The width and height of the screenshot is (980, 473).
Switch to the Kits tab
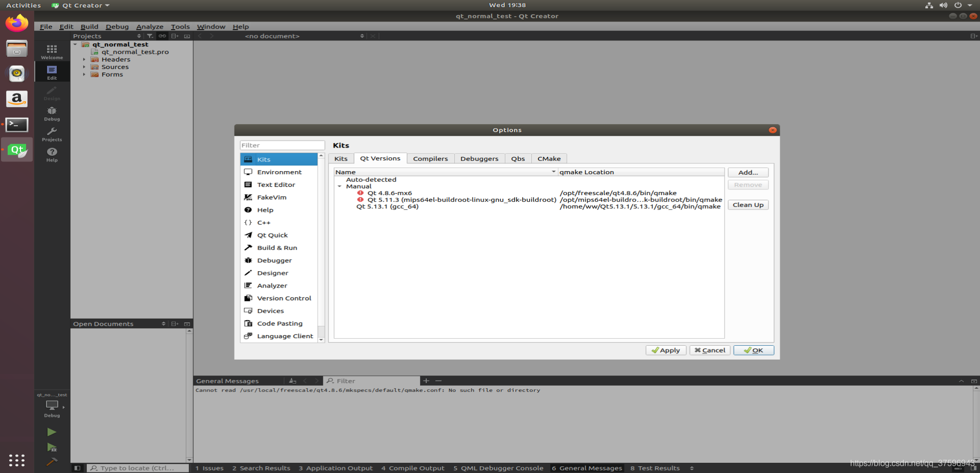tap(341, 158)
